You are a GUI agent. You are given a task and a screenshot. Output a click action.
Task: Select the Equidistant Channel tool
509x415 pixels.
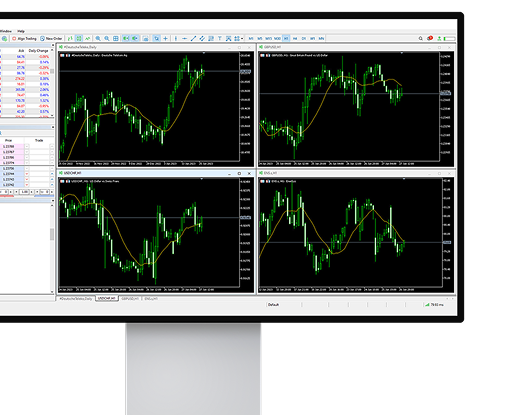[x=202, y=39]
